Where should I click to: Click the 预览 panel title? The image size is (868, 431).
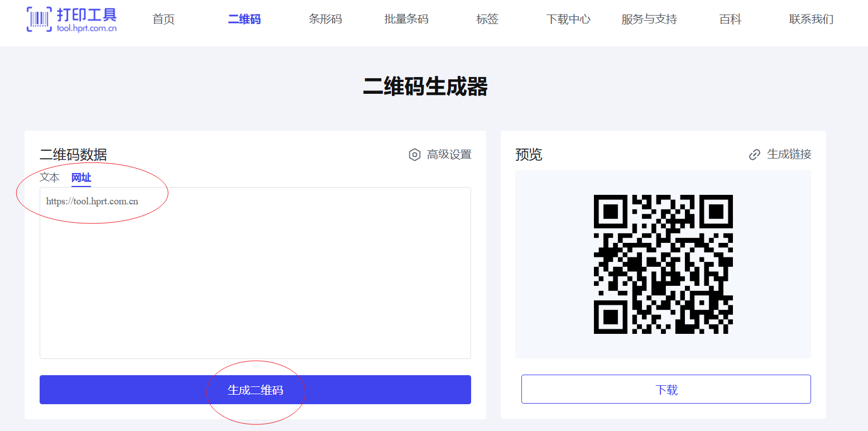pos(529,154)
